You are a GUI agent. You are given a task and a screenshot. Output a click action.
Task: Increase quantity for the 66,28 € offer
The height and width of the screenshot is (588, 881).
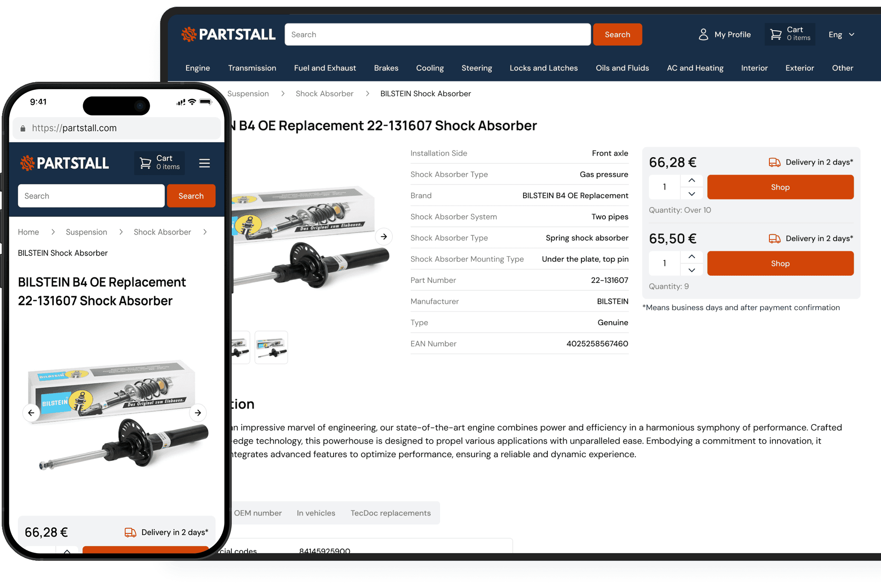click(x=691, y=181)
